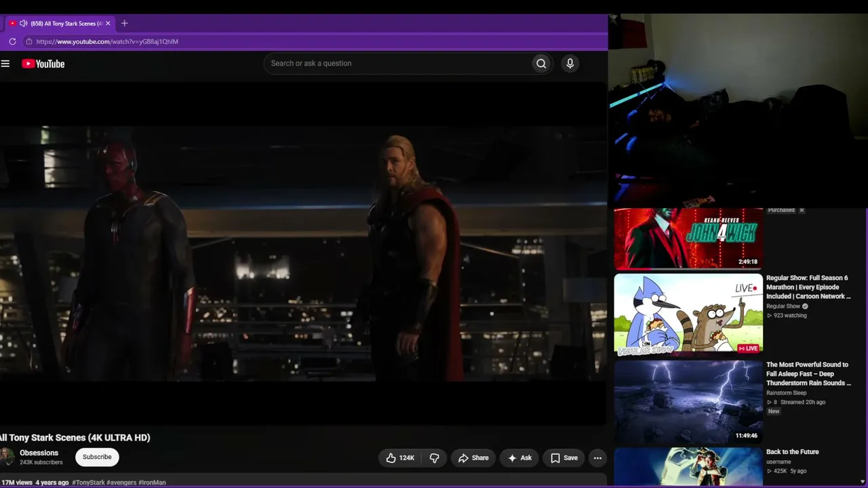Click the 11:49:46 duration badge

tap(747, 436)
